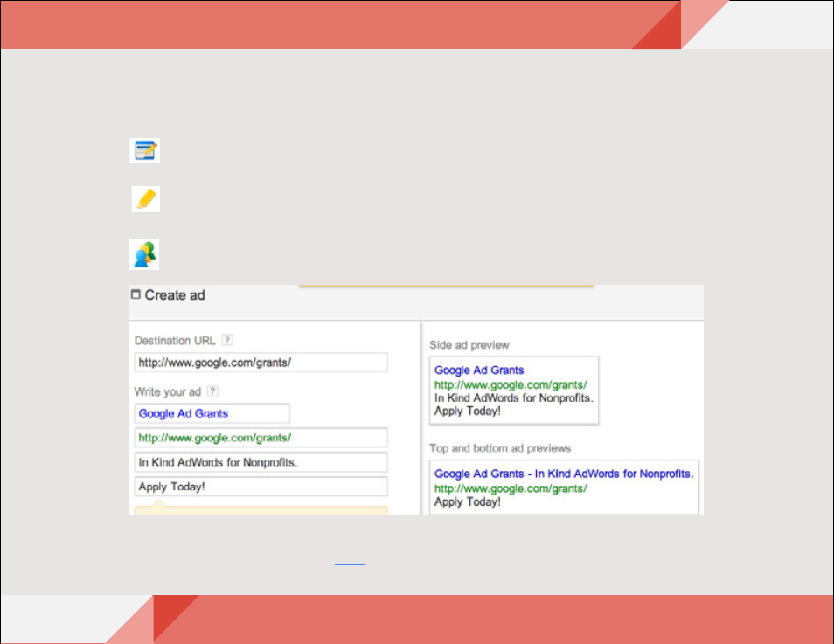Image resolution: width=834 pixels, height=644 pixels.
Task: Click the multi-colored people group icon
Action: coord(144,254)
